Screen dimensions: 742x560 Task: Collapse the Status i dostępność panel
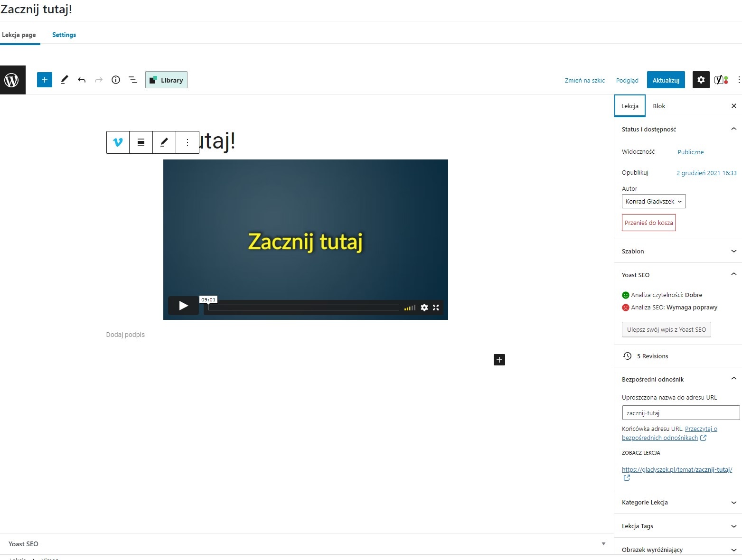click(x=678, y=129)
